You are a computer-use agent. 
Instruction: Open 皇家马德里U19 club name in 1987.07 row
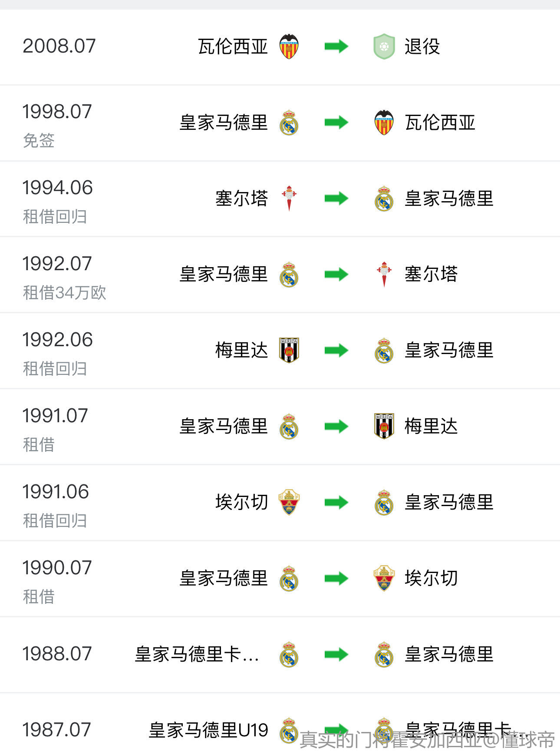(208, 730)
